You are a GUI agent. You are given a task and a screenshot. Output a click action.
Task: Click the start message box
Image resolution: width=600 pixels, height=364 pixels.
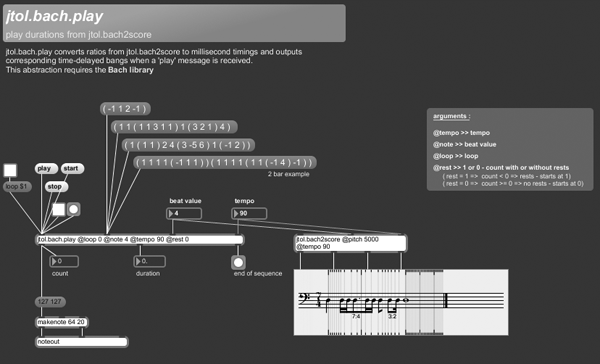pyautogui.click(x=72, y=168)
